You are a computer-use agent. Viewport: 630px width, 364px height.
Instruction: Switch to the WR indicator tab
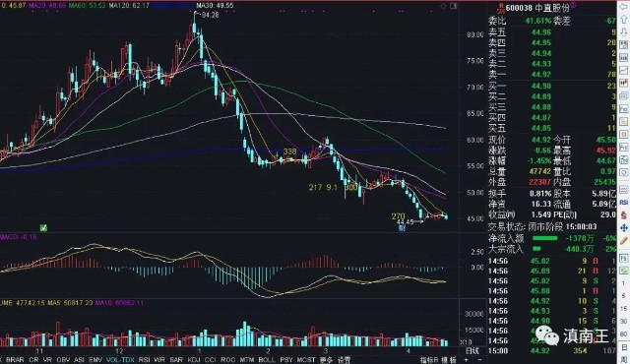tap(159, 360)
